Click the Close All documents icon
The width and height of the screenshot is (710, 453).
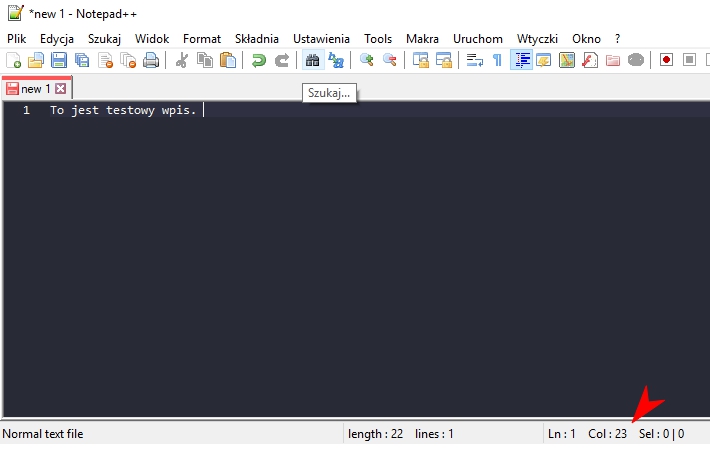pos(128,60)
